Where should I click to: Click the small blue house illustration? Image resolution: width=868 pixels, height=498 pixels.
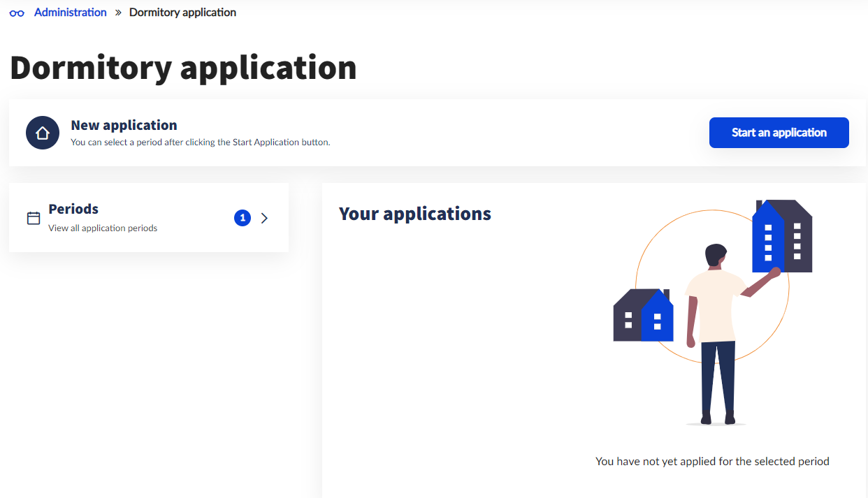657,318
